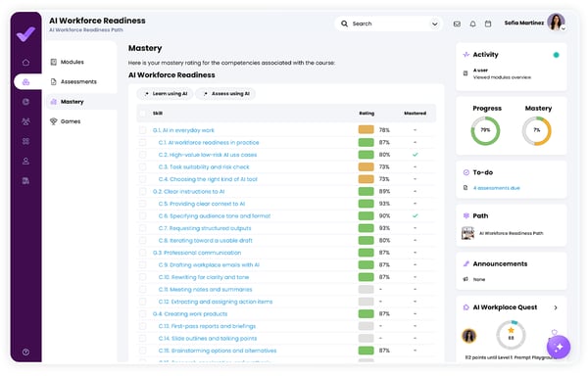Check the C.2 High-value low-risk row
Image resolution: width=588 pixels, height=376 pixels.
tap(142, 155)
